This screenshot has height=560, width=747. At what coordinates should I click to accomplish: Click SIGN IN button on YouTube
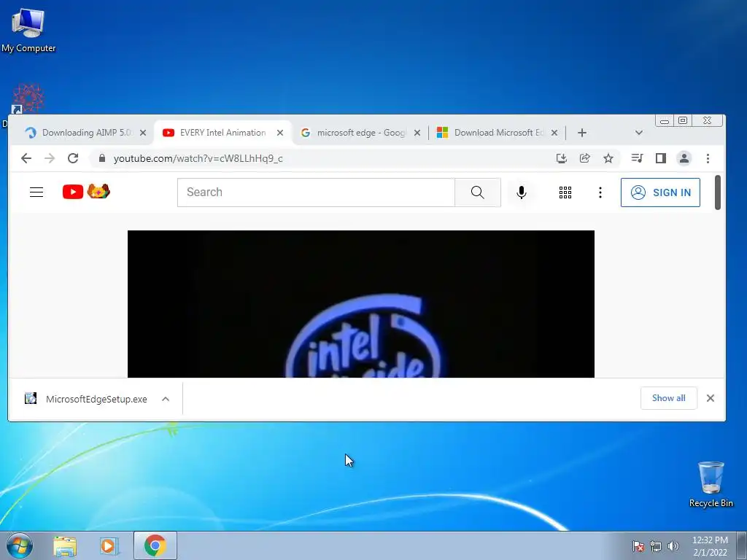660,192
